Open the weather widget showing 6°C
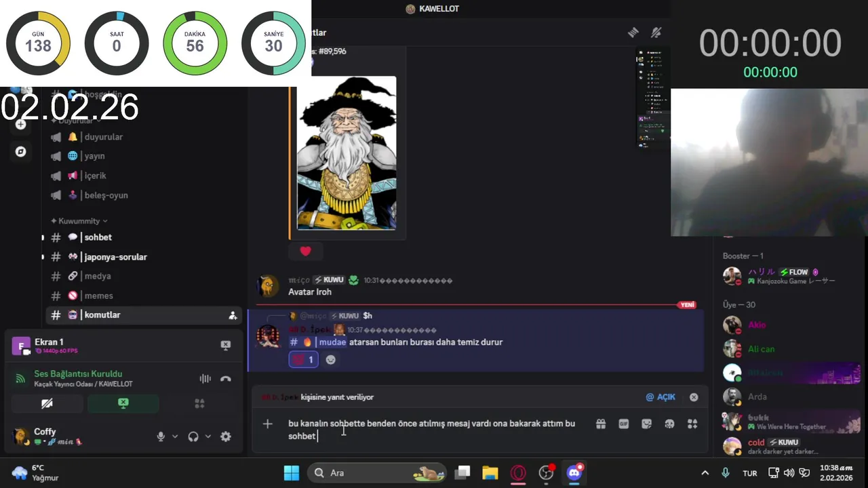Image resolution: width=868 pixels, height=488 pixels. point(35,472)
